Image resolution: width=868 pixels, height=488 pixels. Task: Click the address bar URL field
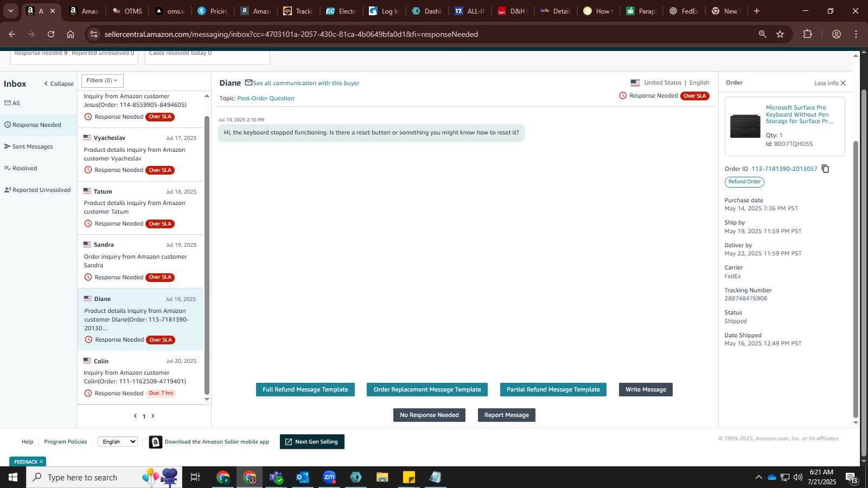tap(423, 34)
